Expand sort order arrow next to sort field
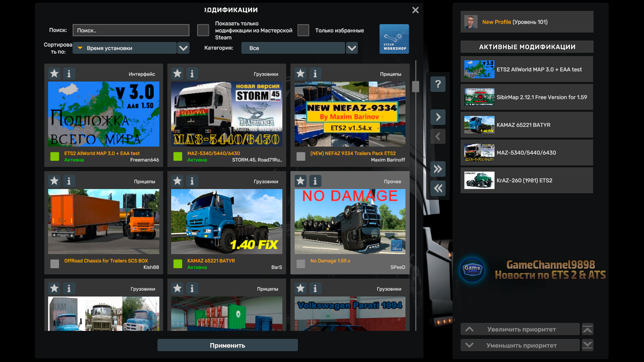 click(184, 48)
